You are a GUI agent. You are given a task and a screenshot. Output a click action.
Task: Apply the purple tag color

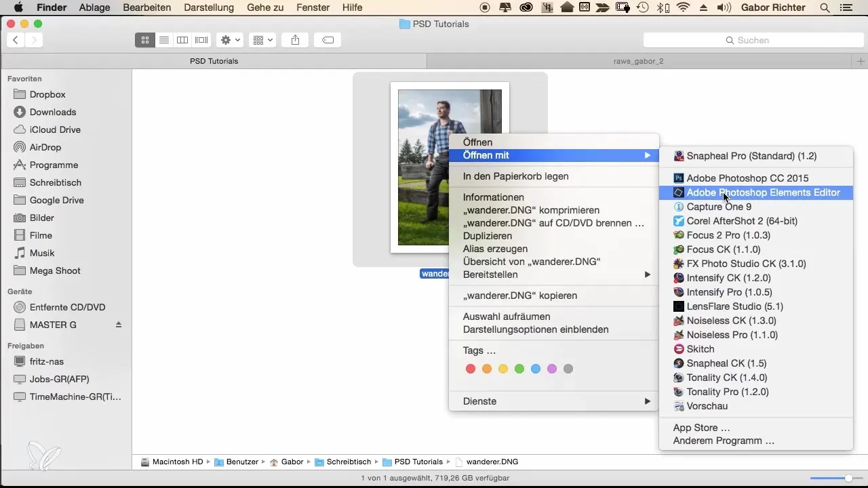(x=552, y=369)
